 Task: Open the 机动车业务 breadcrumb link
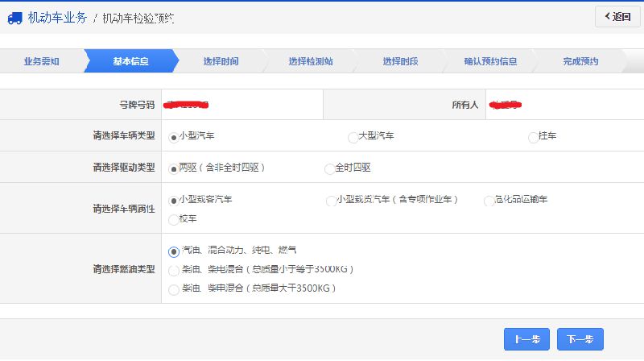coord(57,17)
